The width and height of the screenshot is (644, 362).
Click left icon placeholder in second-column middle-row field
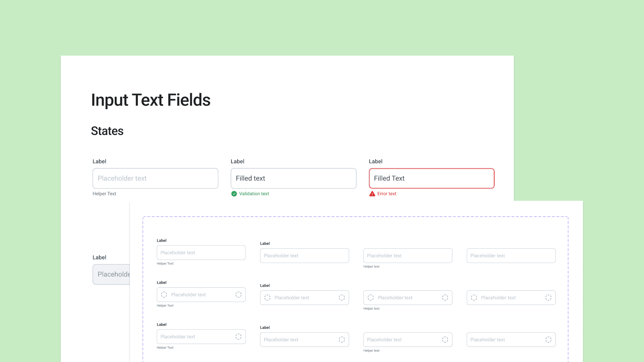tap(267, 298)
